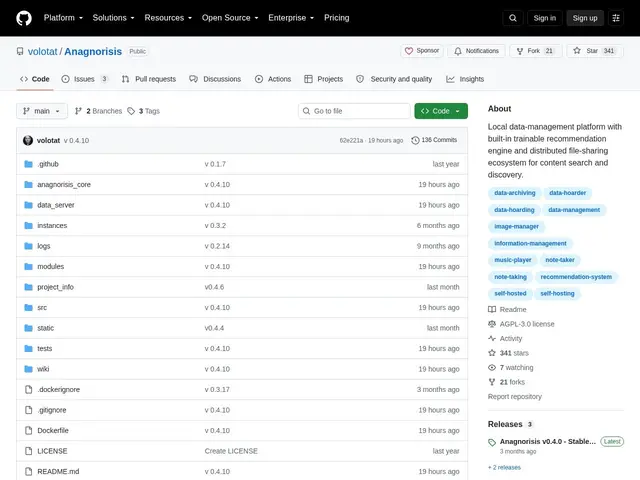The image size is (640, 480).
Task: Open the Insights tab
Action: tap(465, 79)
